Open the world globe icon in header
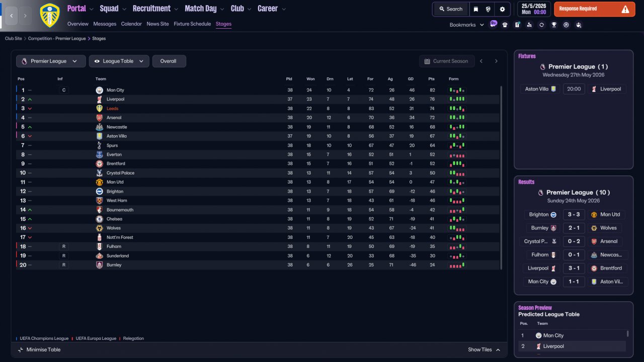This screenshot has width=644, height=362. tap(488, 9)
